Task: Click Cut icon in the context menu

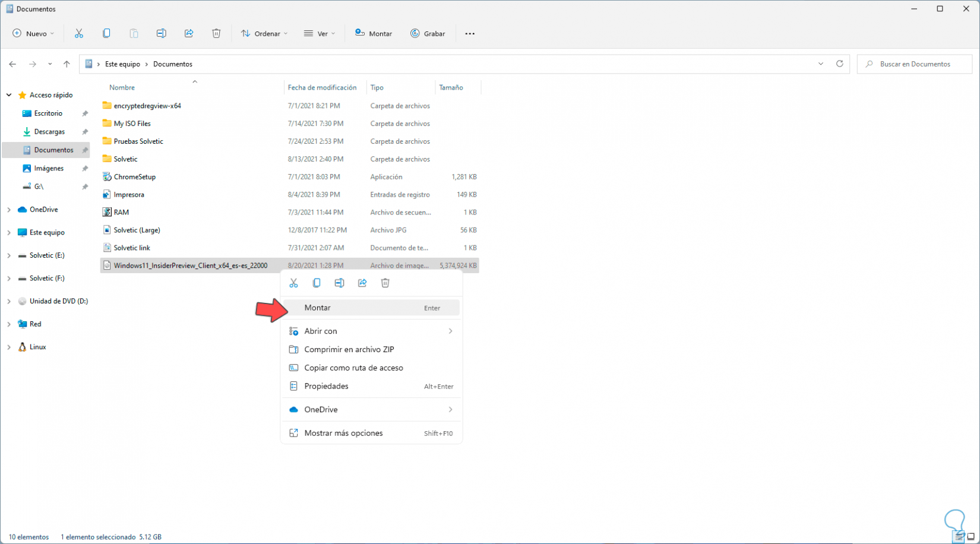Action: pyautogui.click(x=293, y=283)
